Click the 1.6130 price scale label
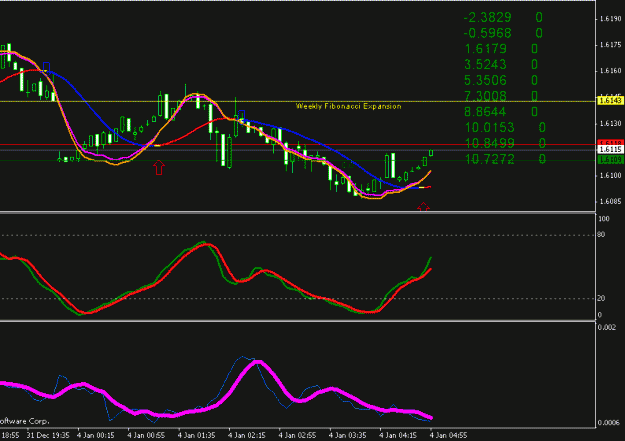This screenshot has height=441, width=625. (610, 123)
